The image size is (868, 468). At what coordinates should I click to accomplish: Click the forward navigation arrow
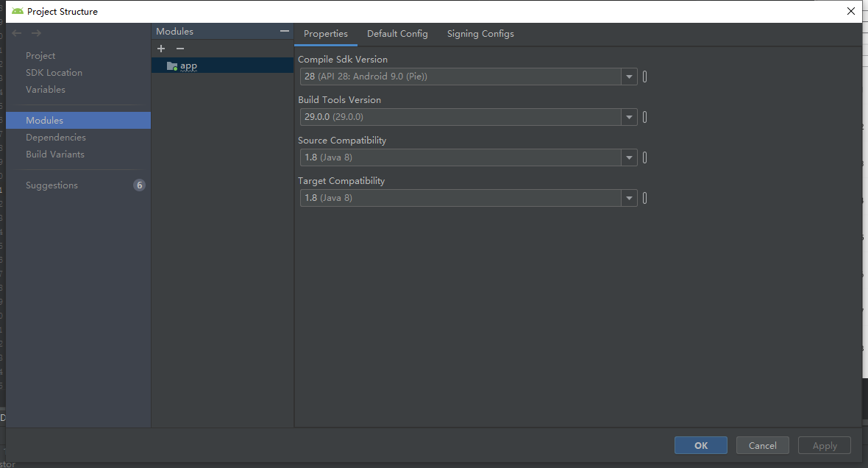coord(37,33)
